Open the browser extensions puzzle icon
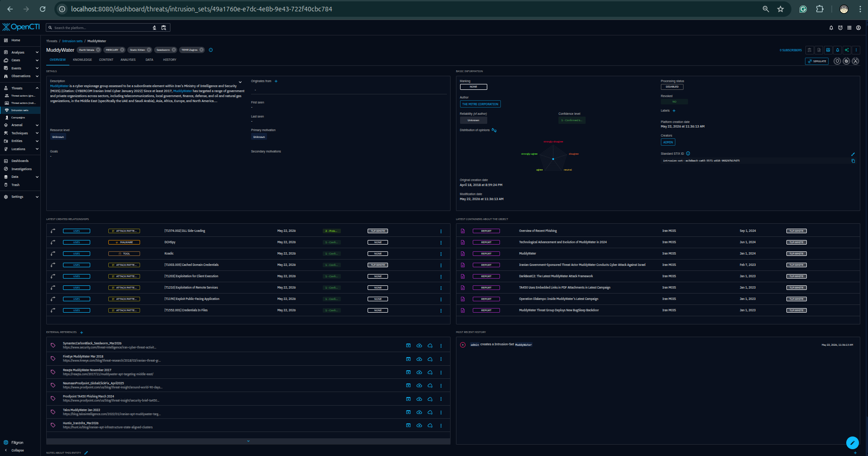This screenshot has width=868, height=456. point(820,9)
